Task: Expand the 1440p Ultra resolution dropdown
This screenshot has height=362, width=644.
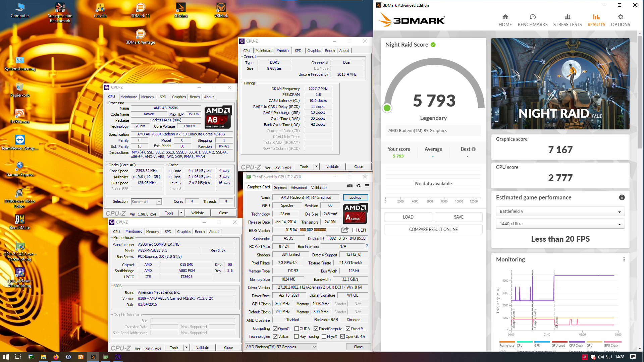Action: tap(560, 224)
